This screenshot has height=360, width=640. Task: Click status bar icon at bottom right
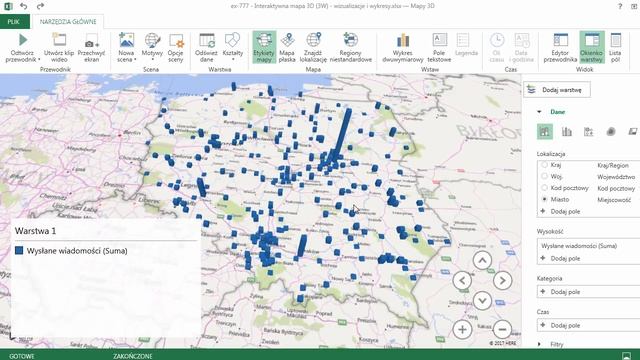point(626,356)
